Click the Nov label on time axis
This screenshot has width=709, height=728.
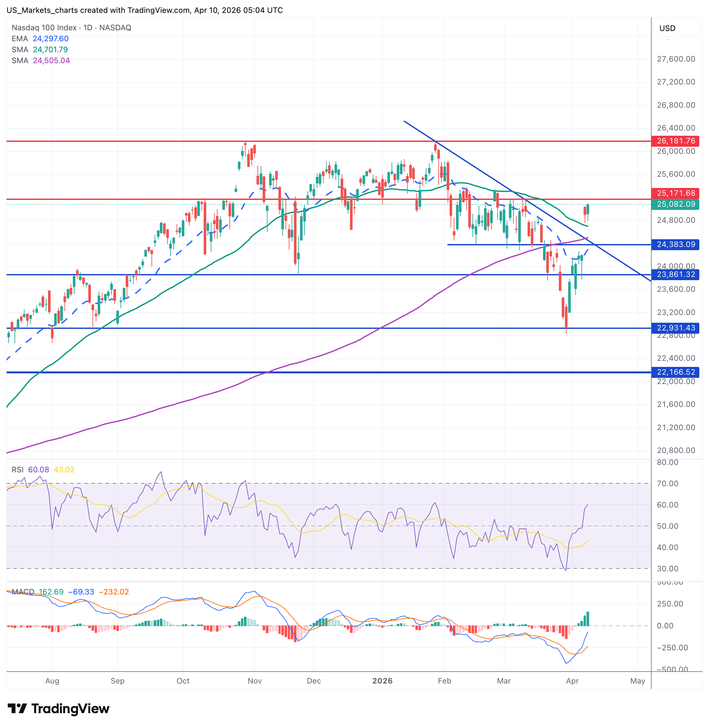pyautogui.click(x=254, y=681)
